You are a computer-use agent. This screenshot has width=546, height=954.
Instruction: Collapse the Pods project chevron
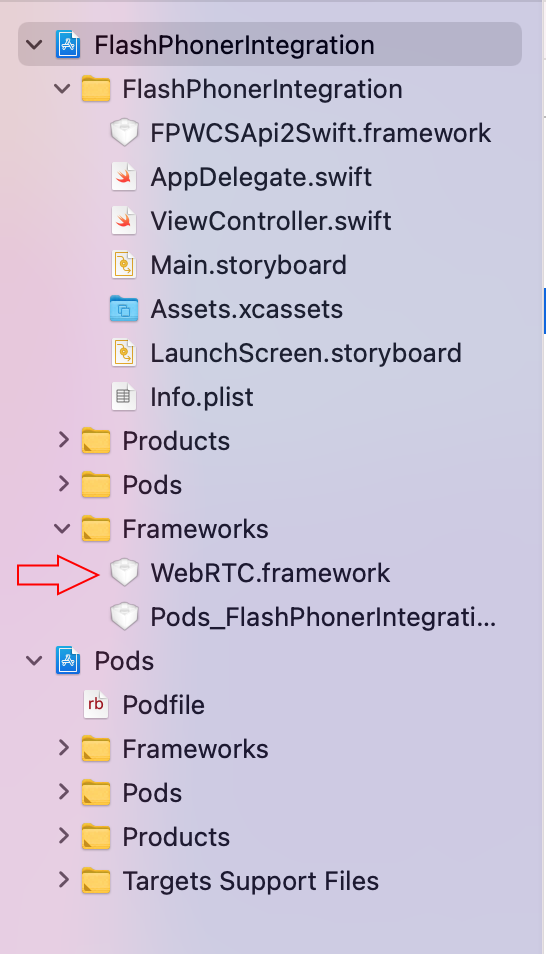34,661
